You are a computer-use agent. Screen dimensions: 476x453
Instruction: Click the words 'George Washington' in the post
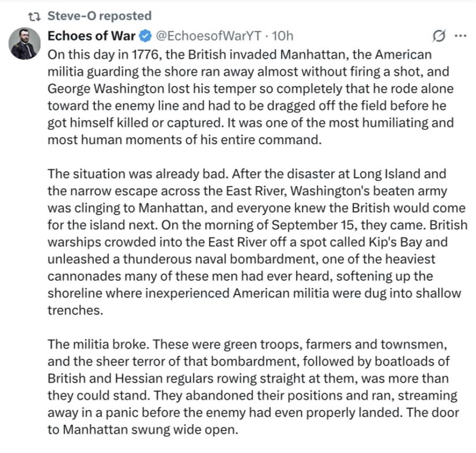tap(106, 89)
